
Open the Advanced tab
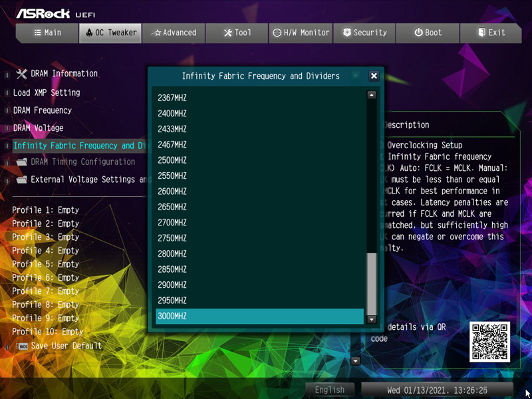click(174, 33)
